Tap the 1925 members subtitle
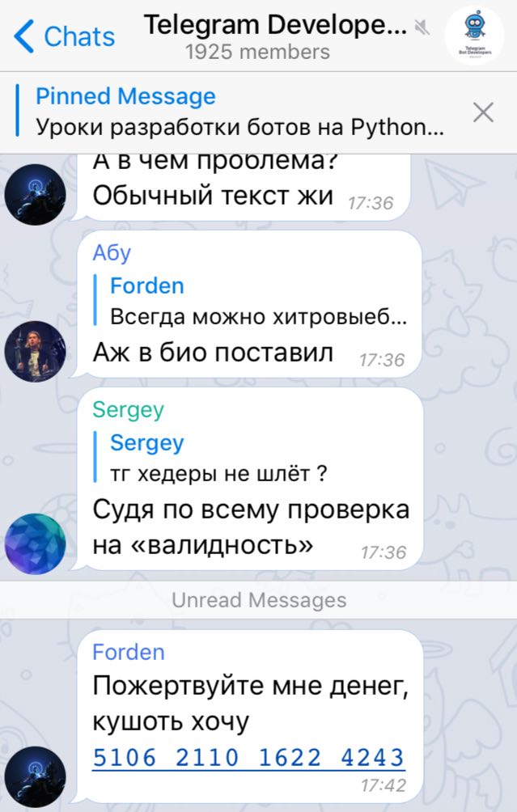The image size is (517, 812). point(257,52)
